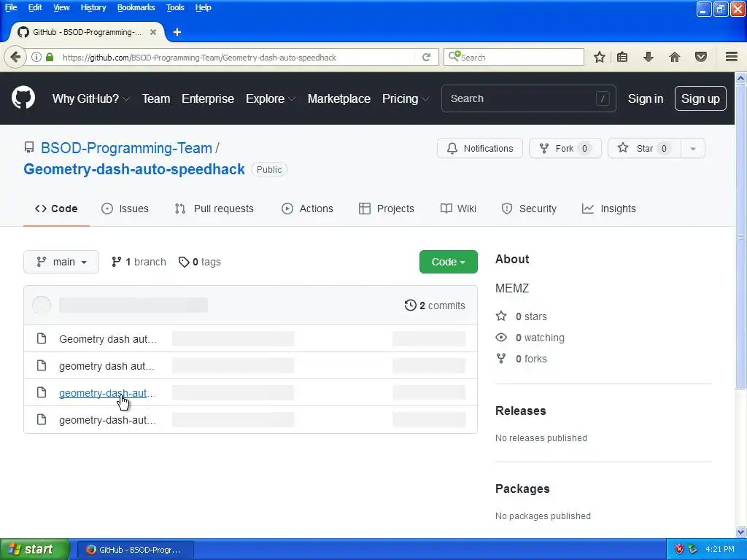The image size is (747, 560).
Task: Click the eye icon beside 0 watching
Action: coord(501,338)
